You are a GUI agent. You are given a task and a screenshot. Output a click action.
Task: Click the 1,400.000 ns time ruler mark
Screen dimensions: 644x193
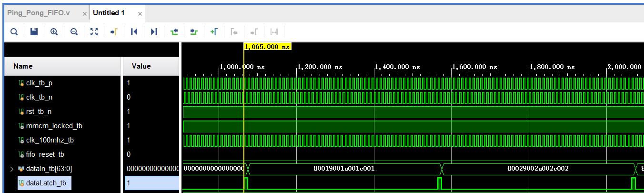tap(396, 67)
